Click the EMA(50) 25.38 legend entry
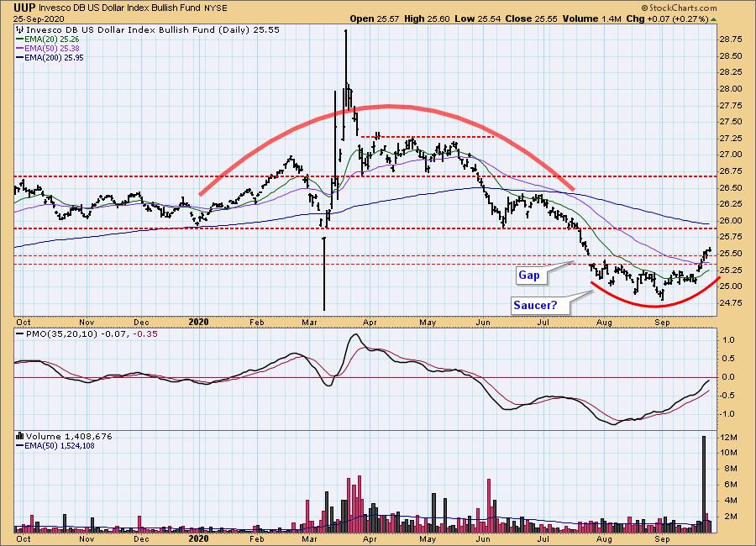756x546 pixels. tap(48, 48)
